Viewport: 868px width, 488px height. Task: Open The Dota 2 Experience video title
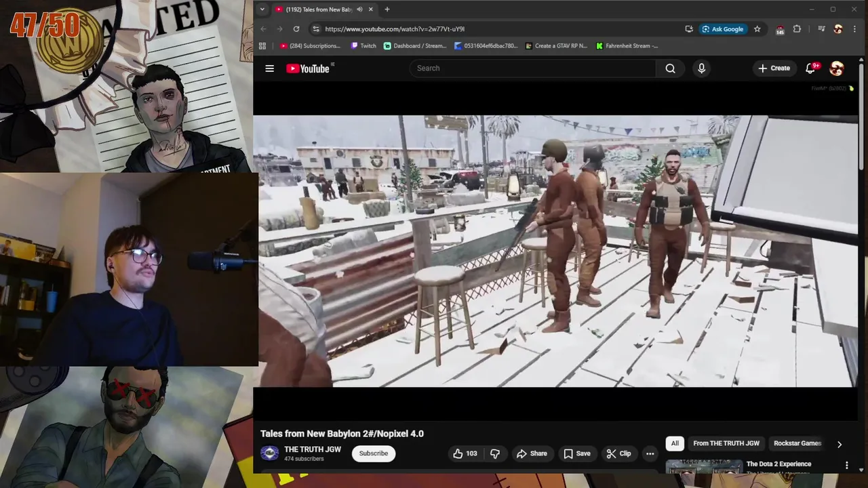click(x=778, y=464)
